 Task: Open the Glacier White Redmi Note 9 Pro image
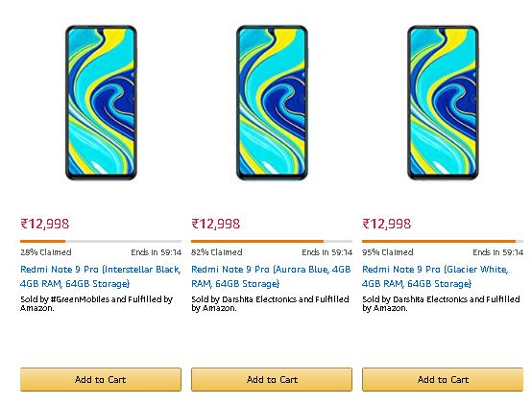click(x=443, y=103)
